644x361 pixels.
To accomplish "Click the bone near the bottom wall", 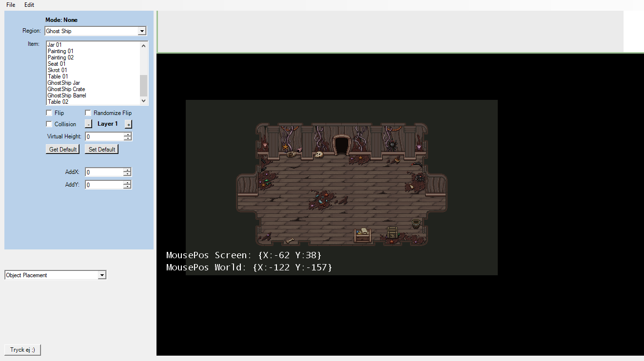I will (290, 240).
